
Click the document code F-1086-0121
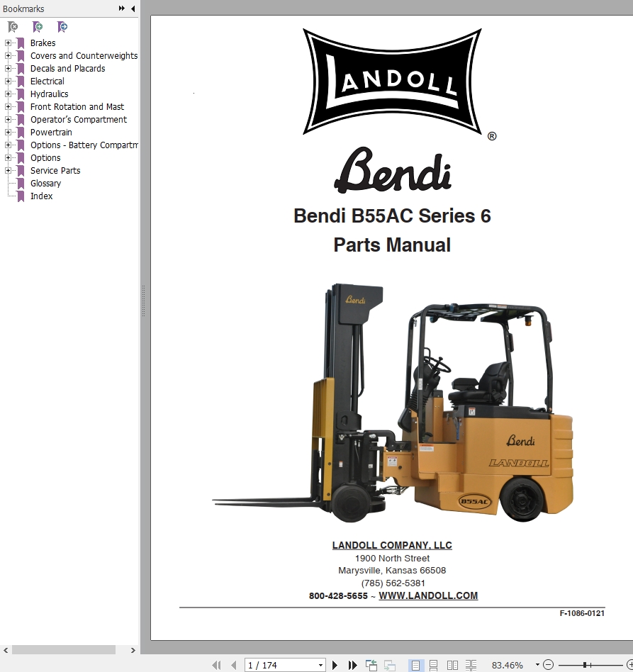click(x=582, y=613)
